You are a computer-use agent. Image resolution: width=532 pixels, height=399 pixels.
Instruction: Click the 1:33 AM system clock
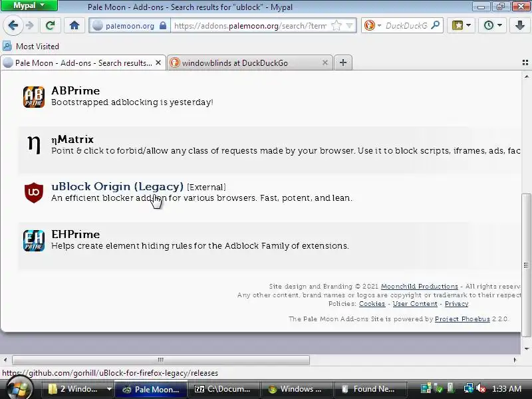click(507, 389)
